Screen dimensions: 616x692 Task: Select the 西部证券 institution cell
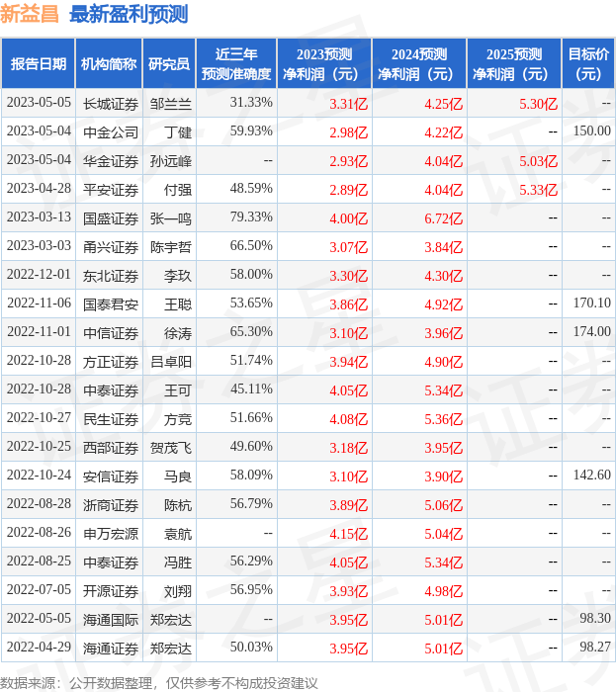click(111, 448)
